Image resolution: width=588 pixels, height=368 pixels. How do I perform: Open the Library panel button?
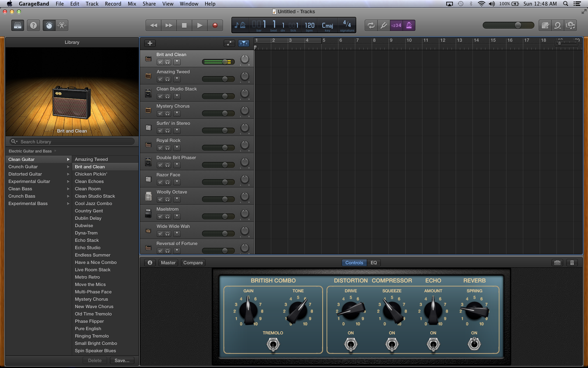click(x=17, y=26)
